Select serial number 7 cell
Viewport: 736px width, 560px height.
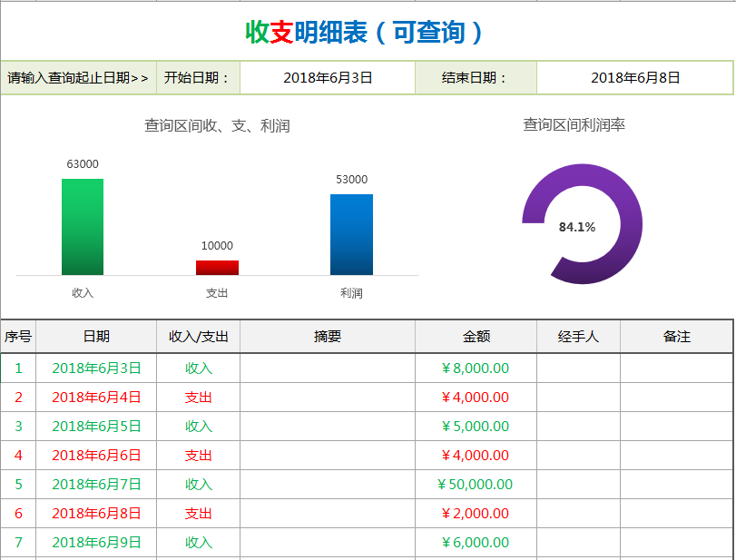(x=18, y=543)
